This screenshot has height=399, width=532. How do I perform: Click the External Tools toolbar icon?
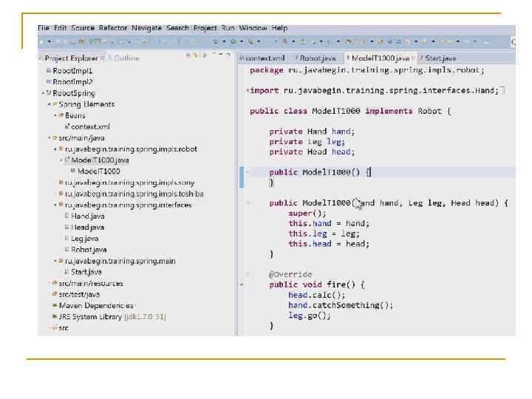(x=250, y=41)
